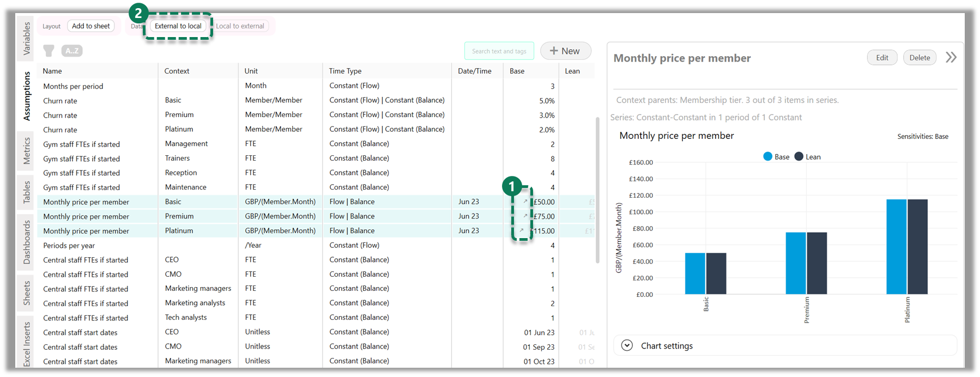Click the 01 Sep 23 start date value
Viewport: 980px width, 377px height.
point(539,347)
